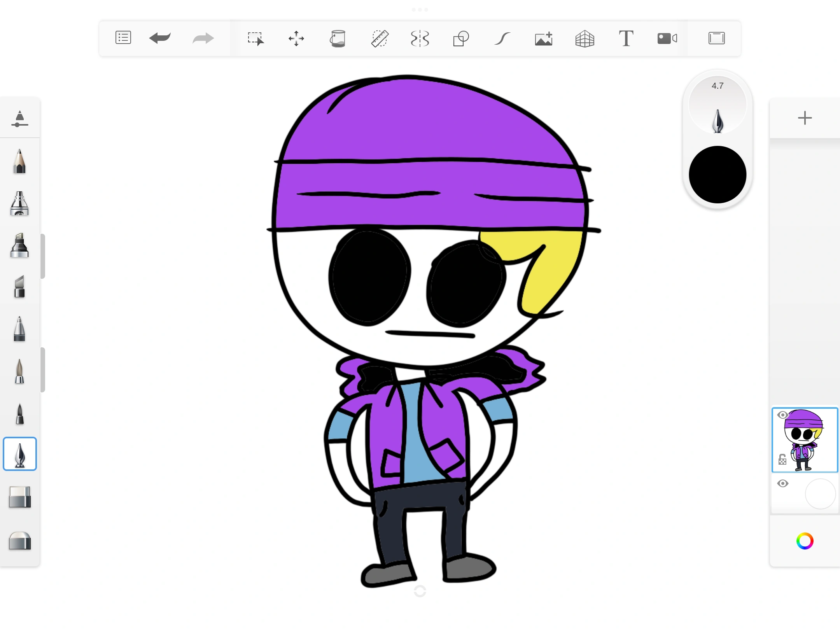Toggle the Predictive stroke tool
Screen dimensions: 840x630
502,38
